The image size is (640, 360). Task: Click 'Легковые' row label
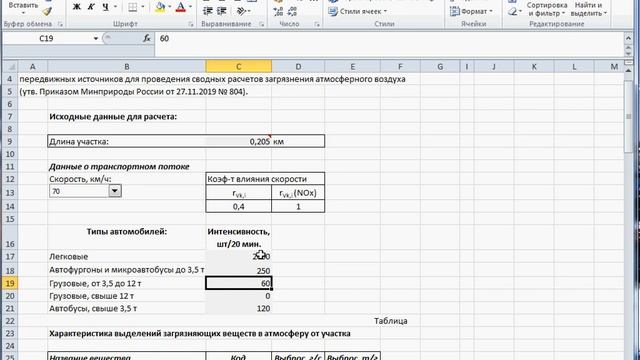pos(69,257)
